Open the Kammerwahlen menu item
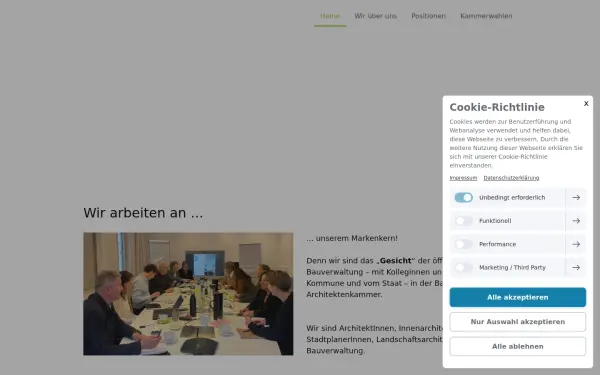The width and height of the screenshot is (600, 375). [x=486, y=16]
